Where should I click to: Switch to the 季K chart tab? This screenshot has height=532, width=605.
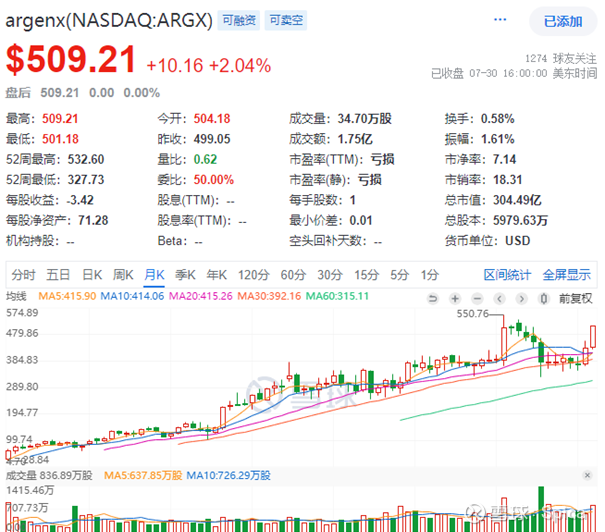[x=185, y=275]
